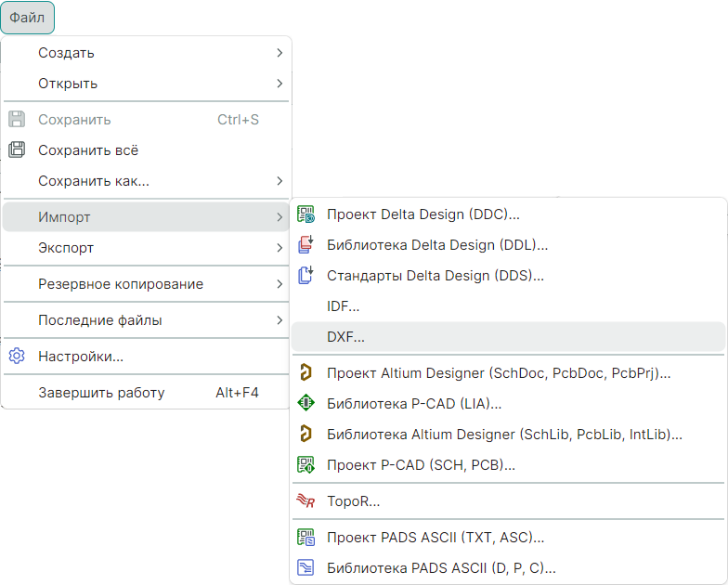Select the DXF... import option
Viewport: 728px width, 585px height.
coord(346,337)
